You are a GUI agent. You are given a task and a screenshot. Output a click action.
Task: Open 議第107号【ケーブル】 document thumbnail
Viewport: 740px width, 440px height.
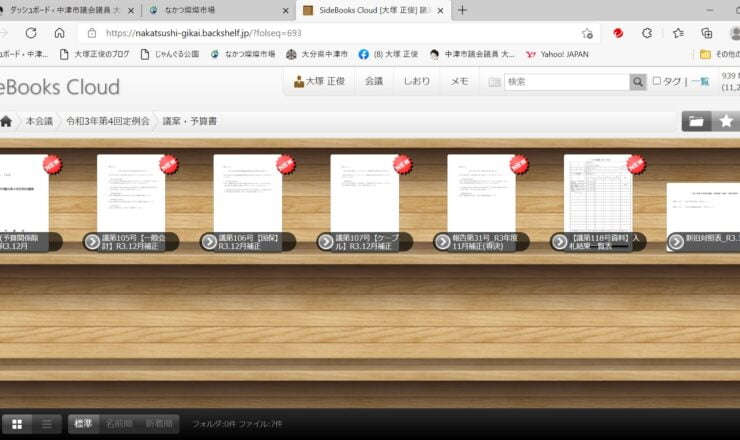tap(364, 193)
